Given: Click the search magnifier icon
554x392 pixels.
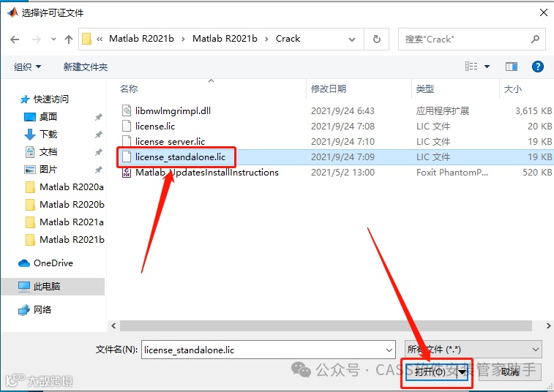Looking at the screenshot, I should click(535, 39).
